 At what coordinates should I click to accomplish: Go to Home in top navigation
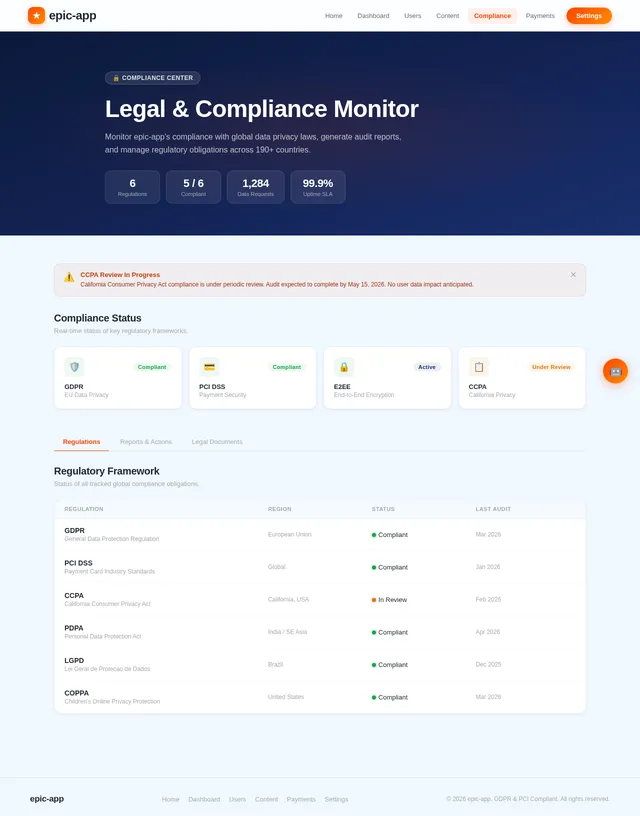pyautogui.click(x=334, y=16)
